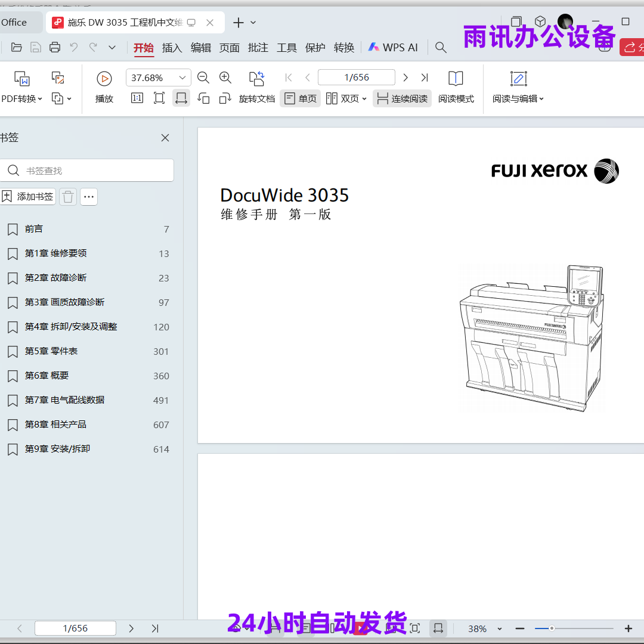Jump to bookmark 第8章 相关产品
The height and width of the screenshot is (644, 644).
pyautogui.click(x=88, y=425)
